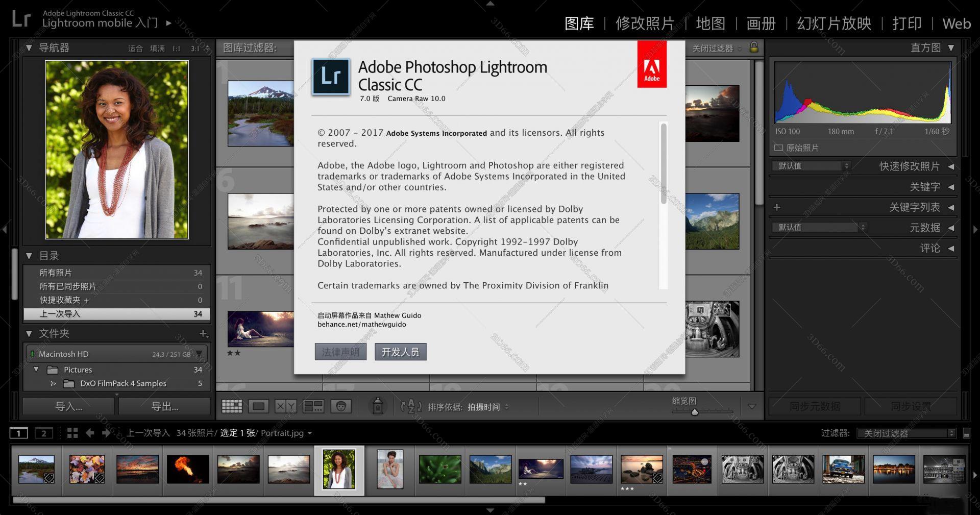
Task: Go forward with right arrow in filmstrip bar
Action: click(106, 433)
